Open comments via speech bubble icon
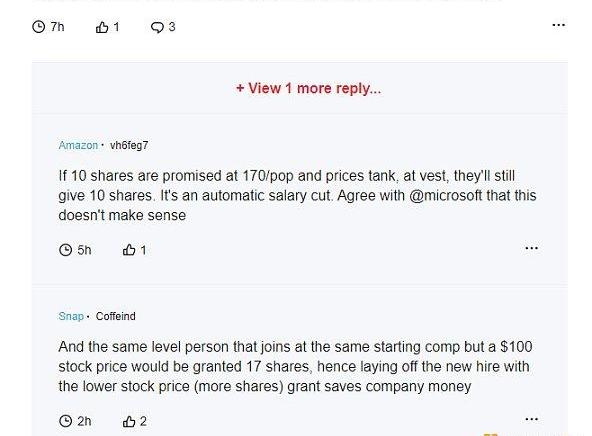This screenshot has width=592, height=436. 157,27
